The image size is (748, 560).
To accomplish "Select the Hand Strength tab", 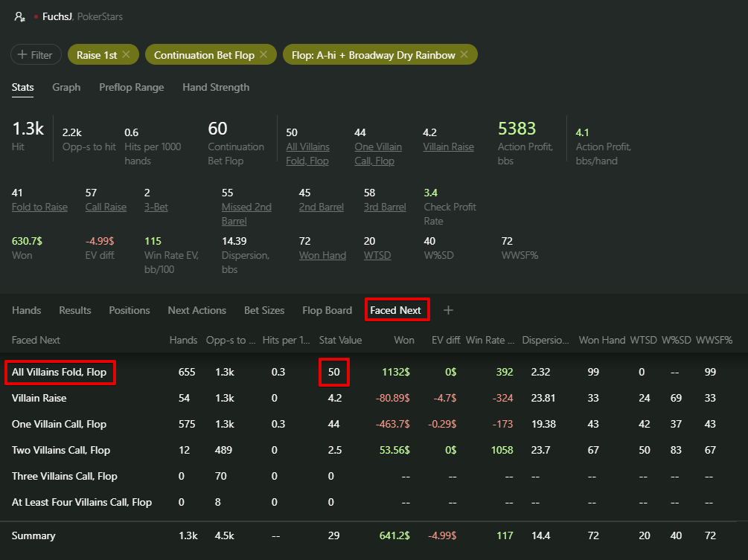I will (x=216, y=87).
